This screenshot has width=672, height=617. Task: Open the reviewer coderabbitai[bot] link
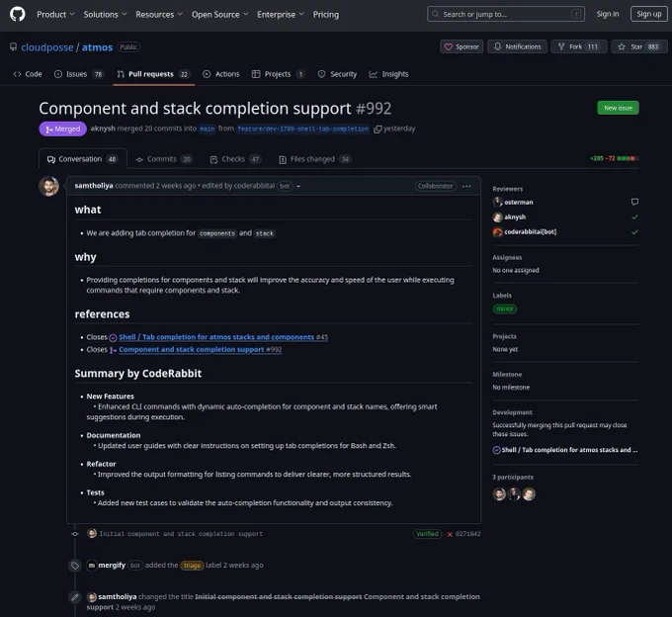pyautogui.click(x=530, y=232)
